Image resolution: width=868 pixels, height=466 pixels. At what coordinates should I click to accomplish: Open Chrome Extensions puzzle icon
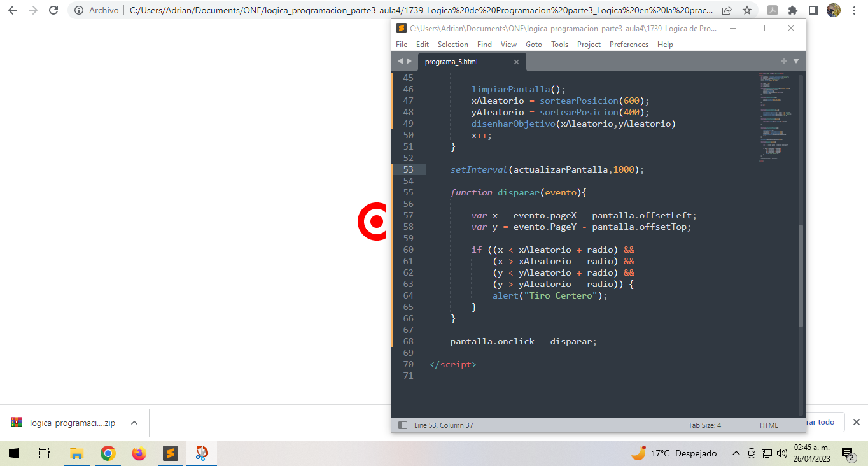[x=792, y=10]
